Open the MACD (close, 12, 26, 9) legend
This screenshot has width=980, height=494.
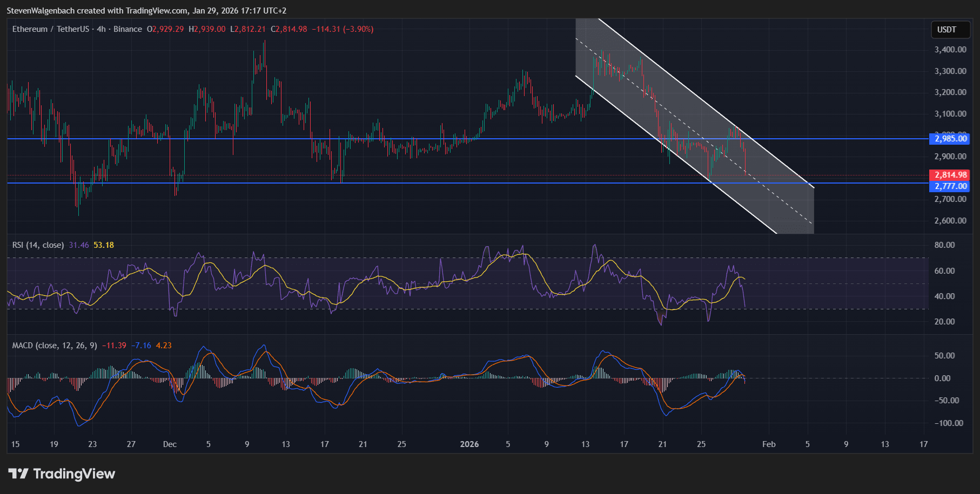[x=55, y=346]
